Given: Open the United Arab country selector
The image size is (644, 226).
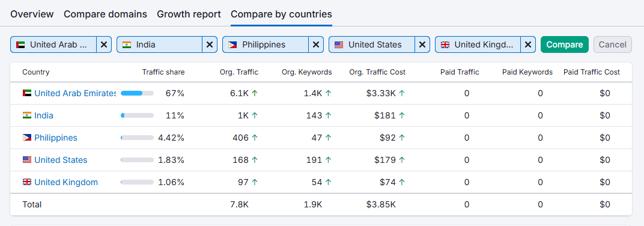Looking at the screenshot, I should coord(54,45).
